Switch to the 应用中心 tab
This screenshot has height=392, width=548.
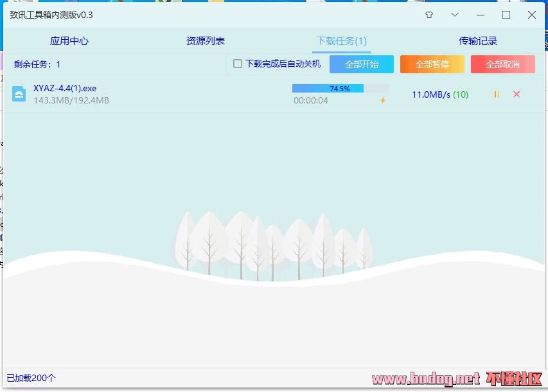pyautogui.click(x=69, y=41)
